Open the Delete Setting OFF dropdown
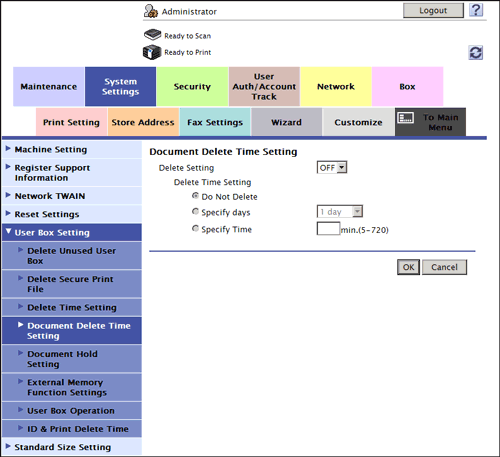The image size is (500, 457). coord(332,167)
